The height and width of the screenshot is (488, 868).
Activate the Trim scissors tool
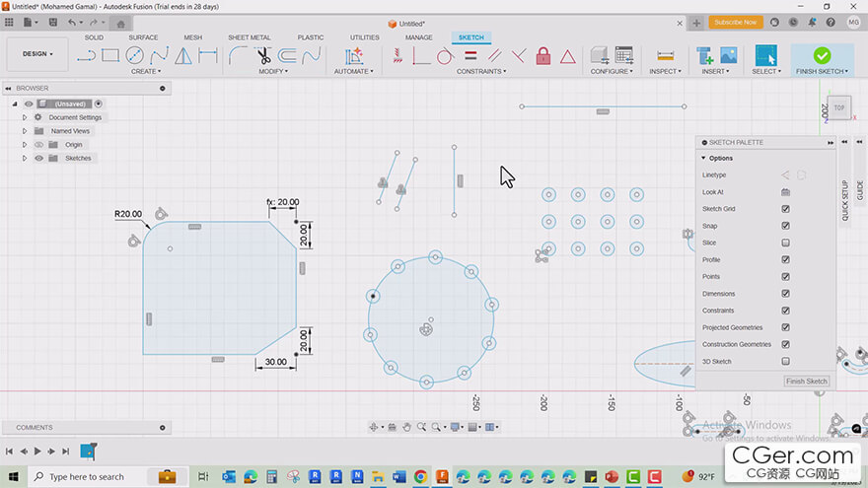click(263, 55)
